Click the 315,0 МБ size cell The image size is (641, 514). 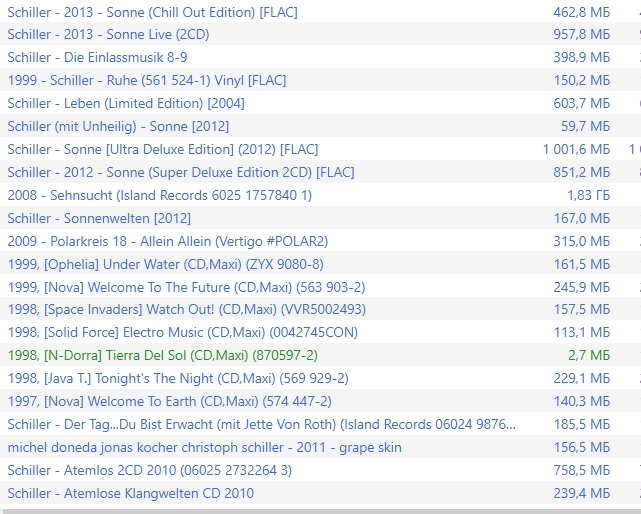pos(582,241)
